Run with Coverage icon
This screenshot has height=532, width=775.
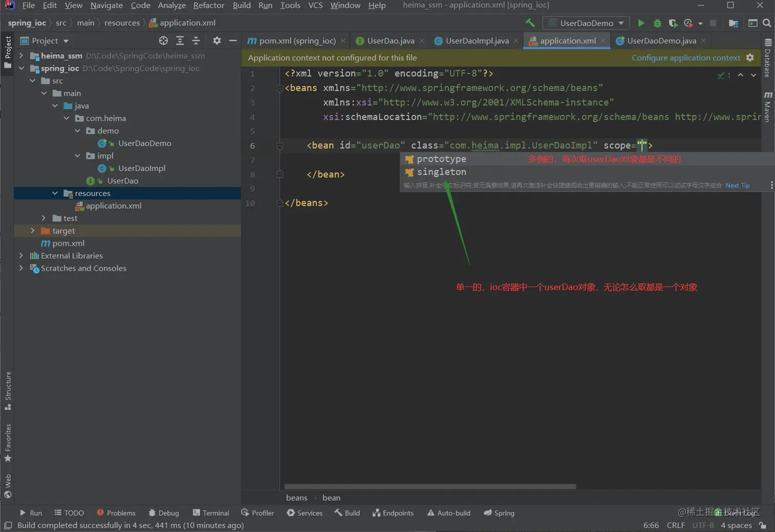tap(673, 23)
